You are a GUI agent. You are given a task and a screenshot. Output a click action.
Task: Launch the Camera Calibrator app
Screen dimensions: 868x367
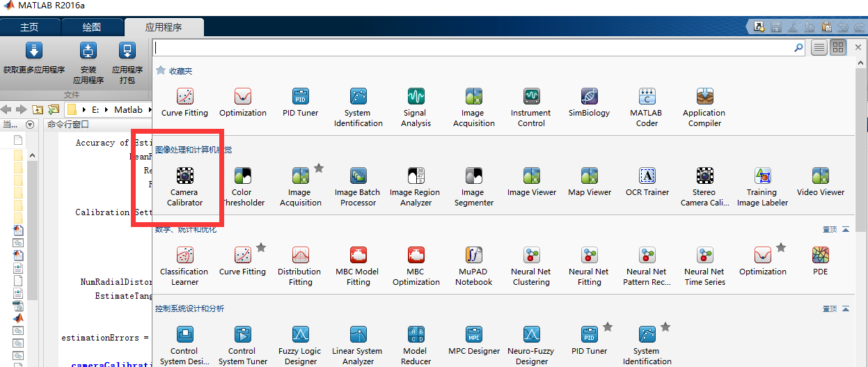click(184, 187)
